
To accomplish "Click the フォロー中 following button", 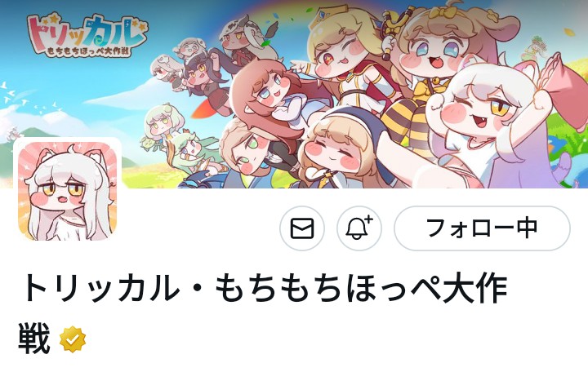I will click(482, 228).
